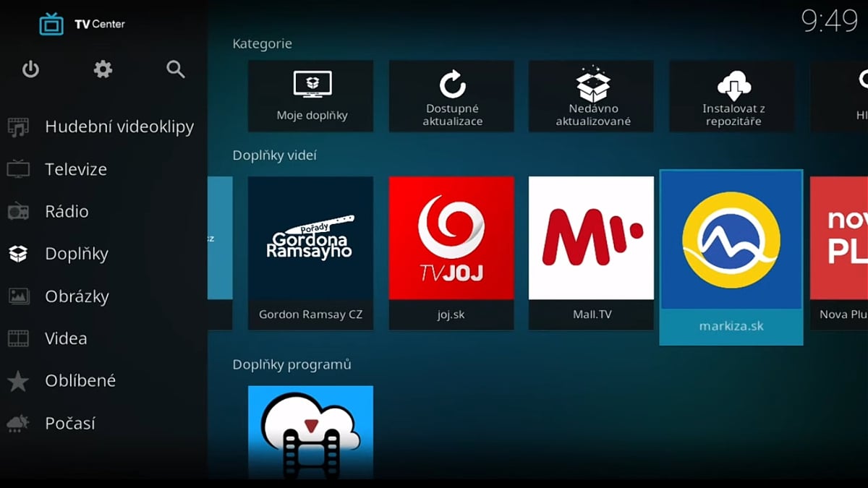
Task: Select Doplňky in the sidebar menu
Action: tap(103, 254)
